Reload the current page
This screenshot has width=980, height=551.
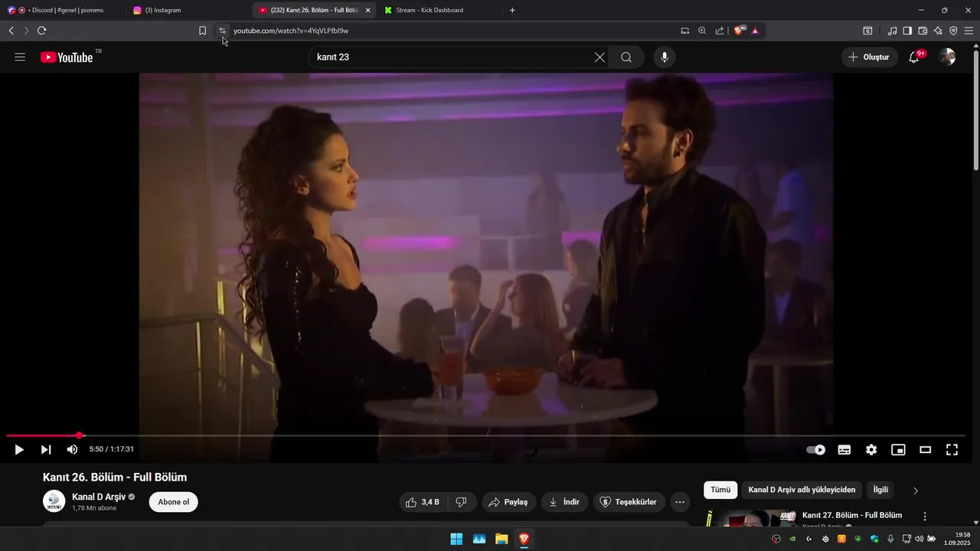tap(41, 31)
